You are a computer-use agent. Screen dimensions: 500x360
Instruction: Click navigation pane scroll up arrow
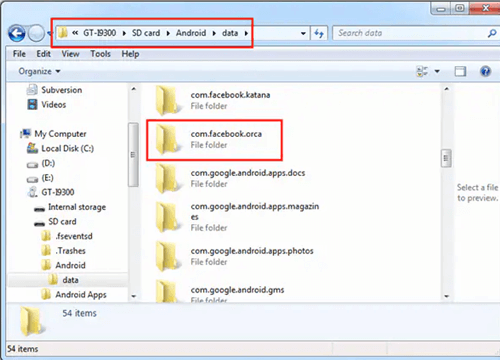pyautogui.click(x=134, y=89)
